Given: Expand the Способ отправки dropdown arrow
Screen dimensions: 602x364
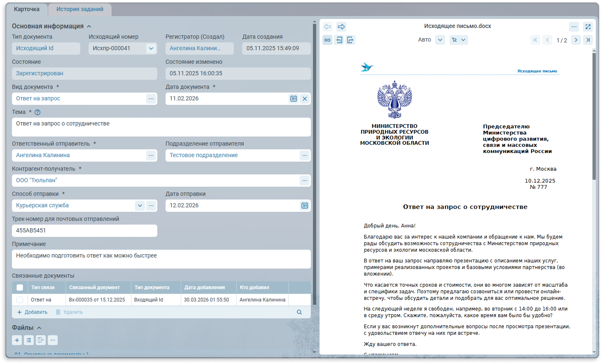Looking at the screenshot, I should point(140,206).
